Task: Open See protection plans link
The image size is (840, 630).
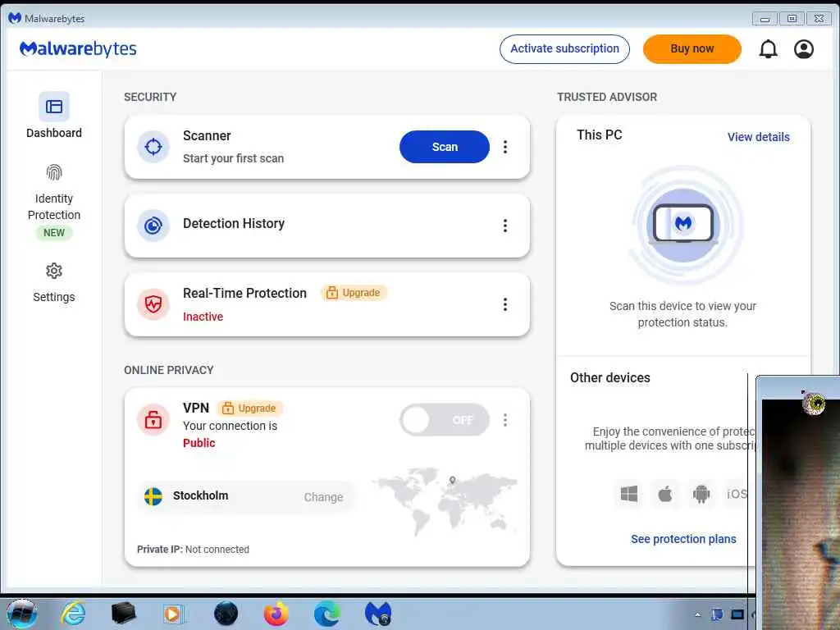Action: [683, 539]
